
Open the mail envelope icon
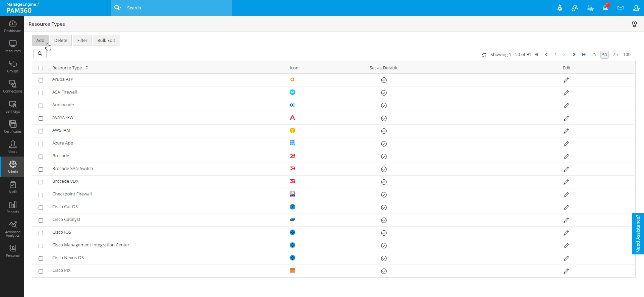pyautogui.click(x=621, y=8)
